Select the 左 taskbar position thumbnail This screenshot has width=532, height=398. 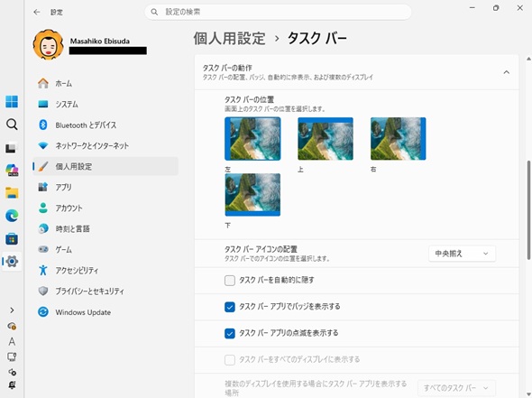pos(252,139)
